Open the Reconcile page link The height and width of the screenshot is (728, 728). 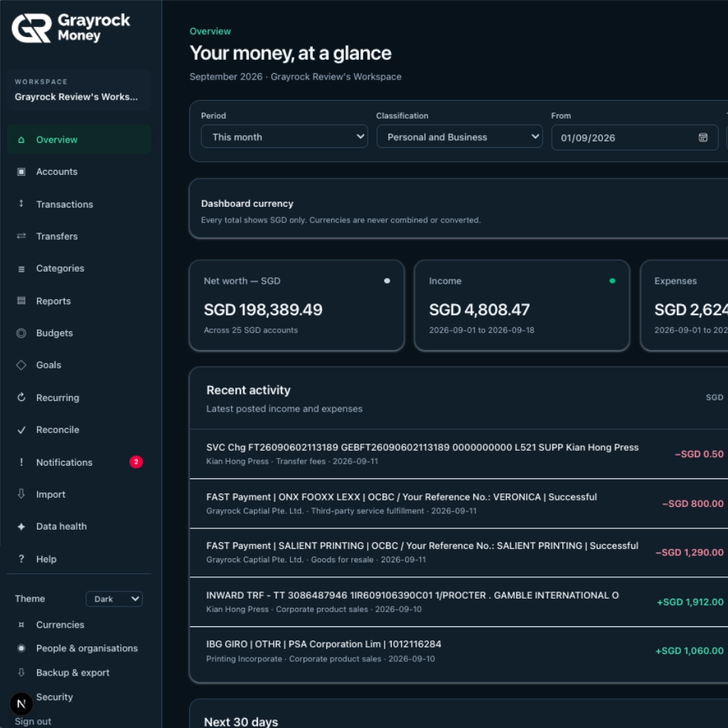click(x=79, y=430)
